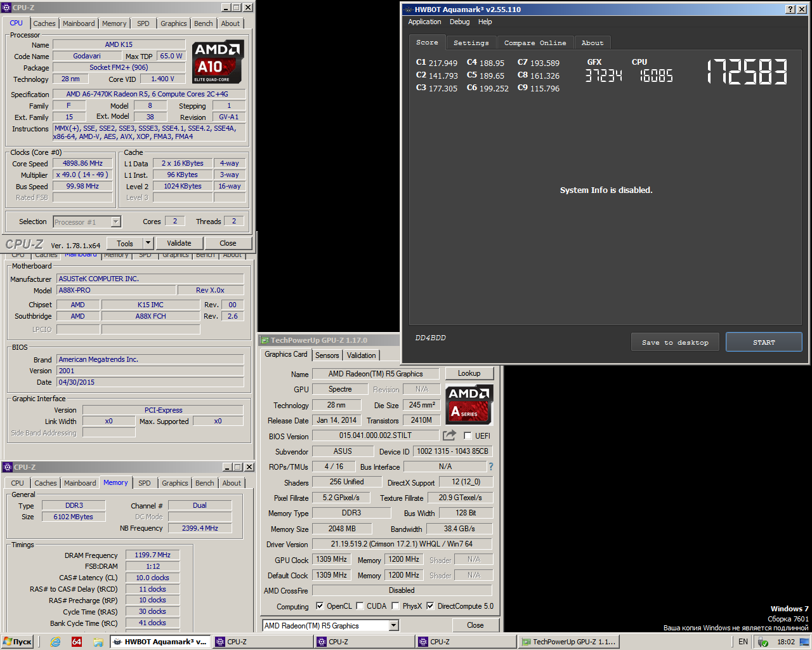This screenshot has height=650, width=812.
Task: Click the Core Speed value 4898.86 MHz
Action: coord(82,163)
